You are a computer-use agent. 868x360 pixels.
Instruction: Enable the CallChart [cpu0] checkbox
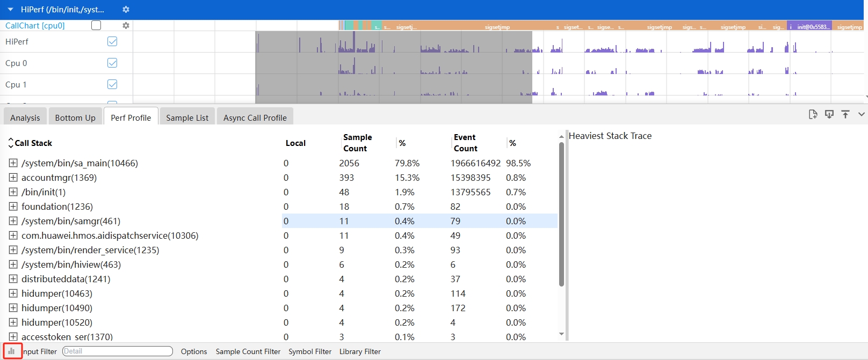click(96, 25)
